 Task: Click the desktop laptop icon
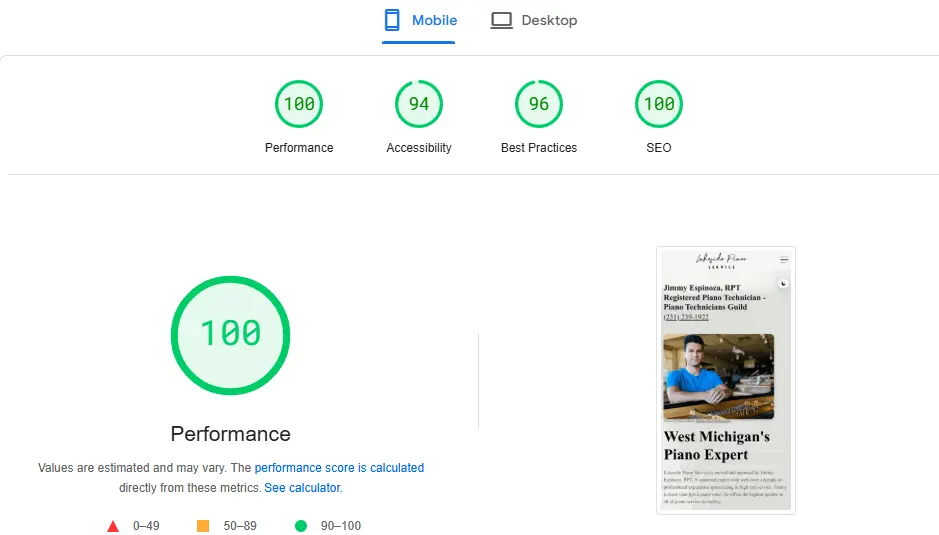[501, 20]
